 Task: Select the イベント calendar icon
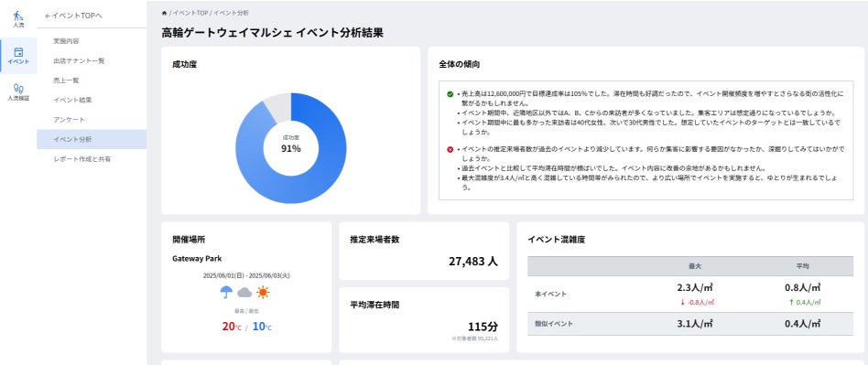(18, 52)
